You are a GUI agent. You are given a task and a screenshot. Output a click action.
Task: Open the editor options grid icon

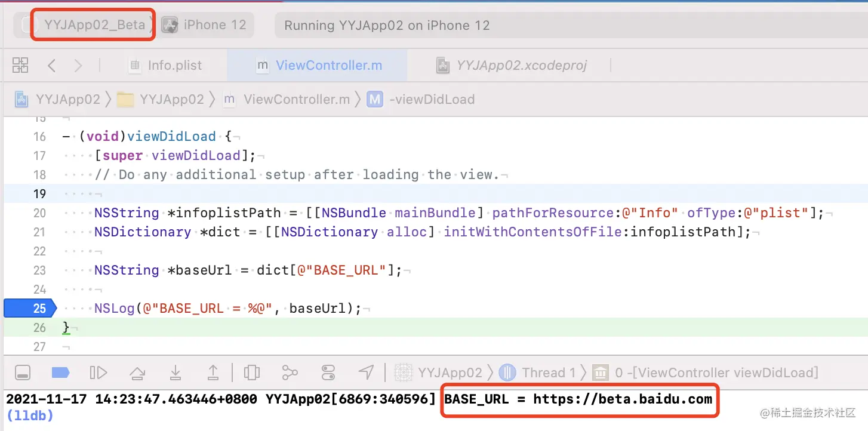coord(20,65)
